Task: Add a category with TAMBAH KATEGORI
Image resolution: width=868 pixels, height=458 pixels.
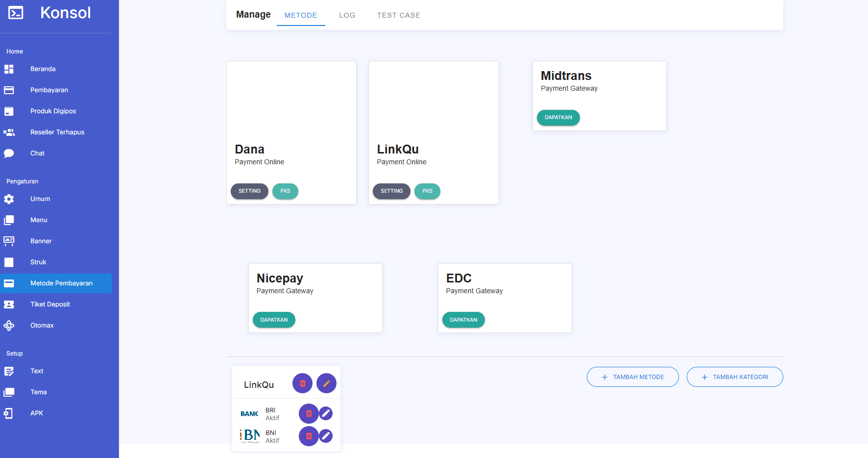Action: (734, 377)
